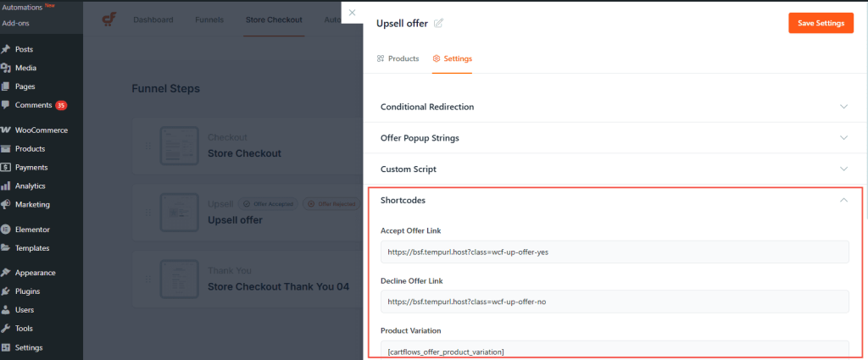
Task: Click the Upsell offer step thumbnail
Action: click(x=180, y=213)
